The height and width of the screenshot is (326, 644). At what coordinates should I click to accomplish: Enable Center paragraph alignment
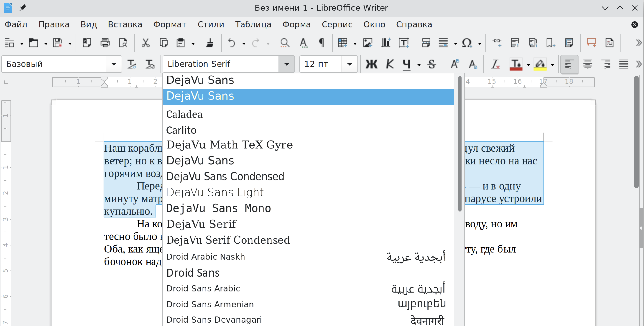pos(588,64)
